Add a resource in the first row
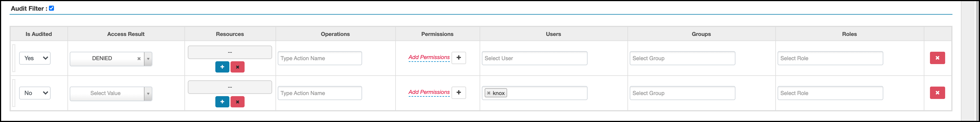This screenshot has width=980, height=122. pyautogui.click(x=222, y=67)
